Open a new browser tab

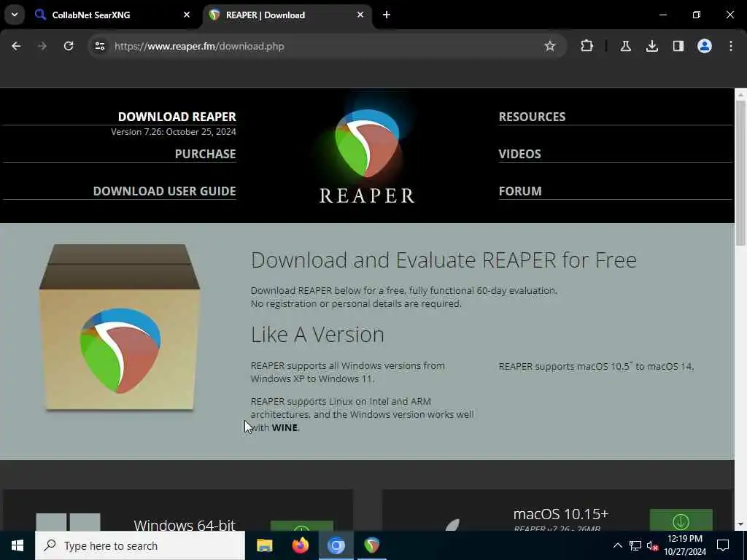pyautogui.click(x=387, y=15)
